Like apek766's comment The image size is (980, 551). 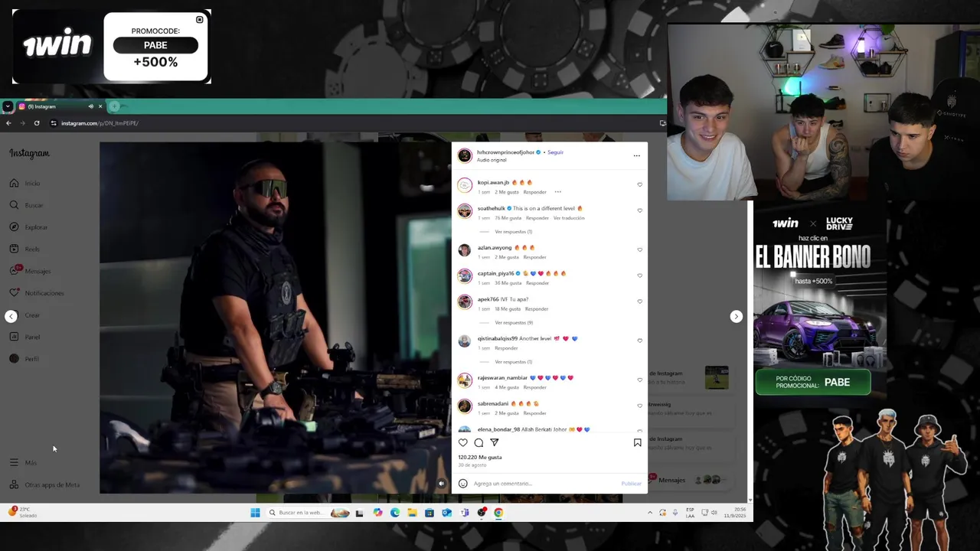click(639, 302)
